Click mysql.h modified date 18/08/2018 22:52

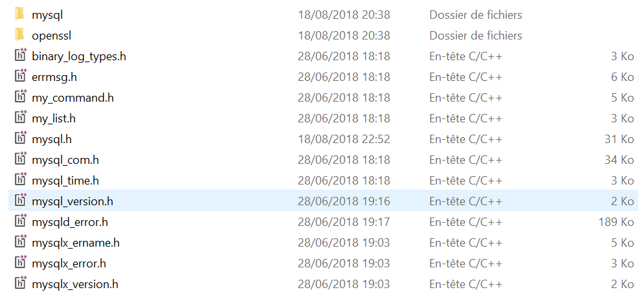[344, 139]
